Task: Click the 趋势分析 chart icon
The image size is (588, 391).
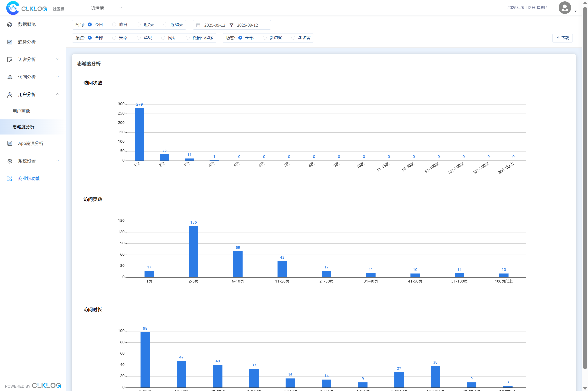Action: click(x=9, y=42)
